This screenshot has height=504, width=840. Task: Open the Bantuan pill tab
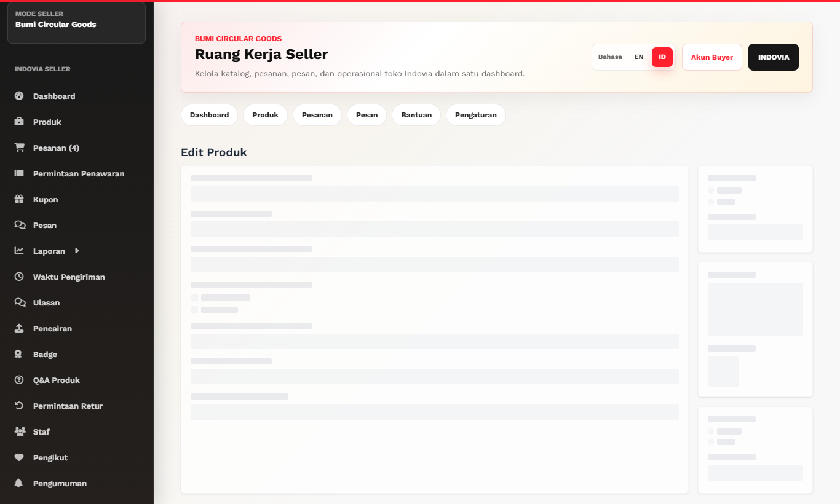pos(416,115)
